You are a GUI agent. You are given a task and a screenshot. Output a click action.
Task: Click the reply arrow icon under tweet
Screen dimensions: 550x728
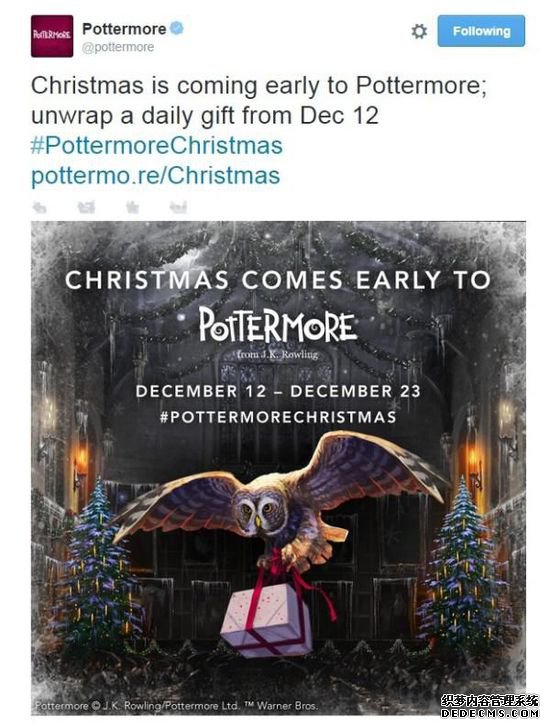pyautogui.click(x=40, y=207)
